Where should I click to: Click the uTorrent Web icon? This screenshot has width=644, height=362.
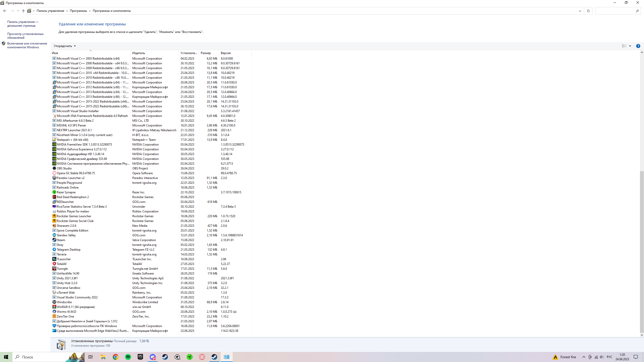click(x=54, y=292)
